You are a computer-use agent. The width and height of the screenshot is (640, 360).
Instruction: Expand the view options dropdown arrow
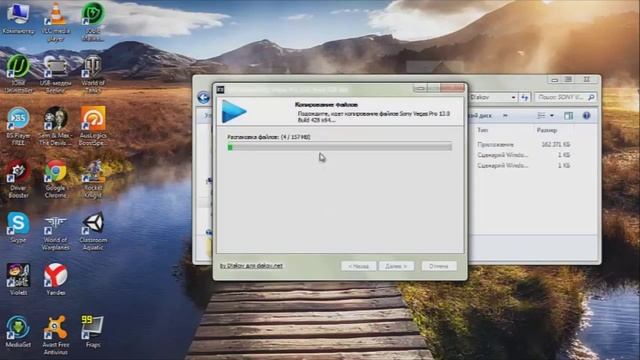coord(552,116)
